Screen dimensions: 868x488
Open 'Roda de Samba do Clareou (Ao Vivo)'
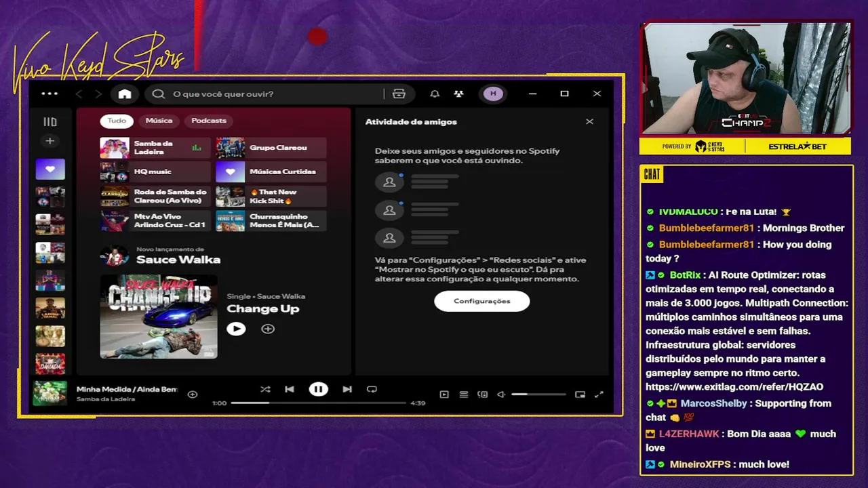pyautogui.click(x=155, y=197)
